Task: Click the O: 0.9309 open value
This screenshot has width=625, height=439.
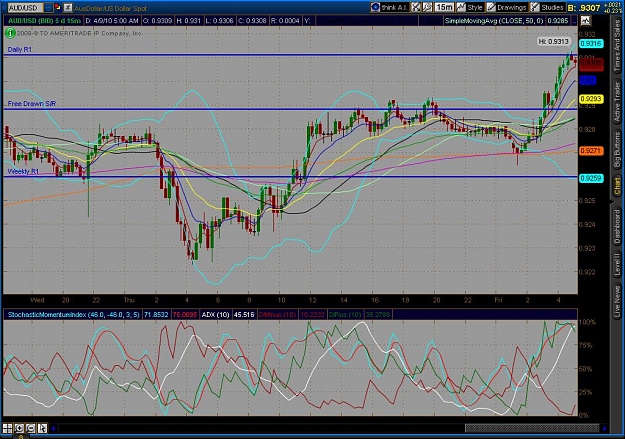Action: [157, 20]
